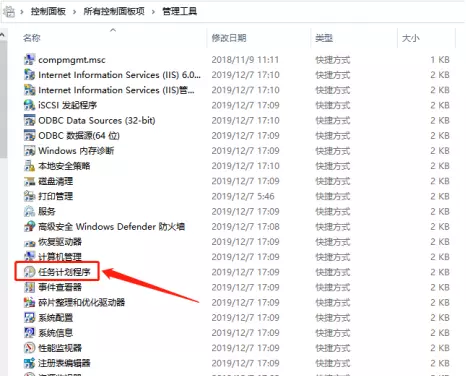
Task: Expand the chevron after 控制面板
Action: coord(74,12)
